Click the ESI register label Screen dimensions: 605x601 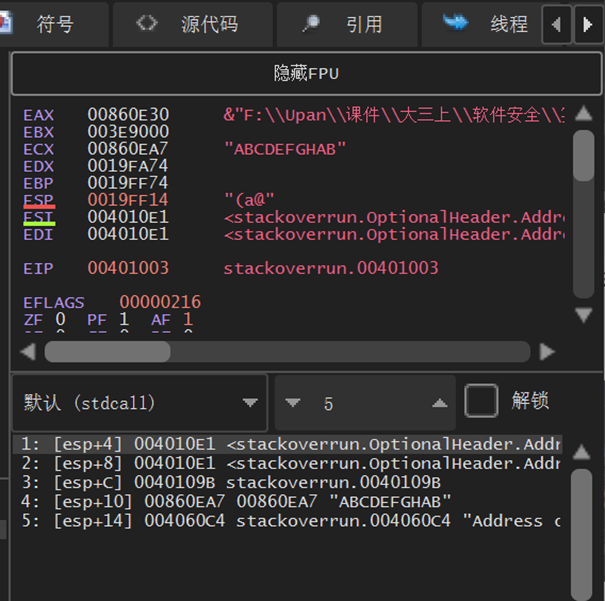click(x=39, y=218)
